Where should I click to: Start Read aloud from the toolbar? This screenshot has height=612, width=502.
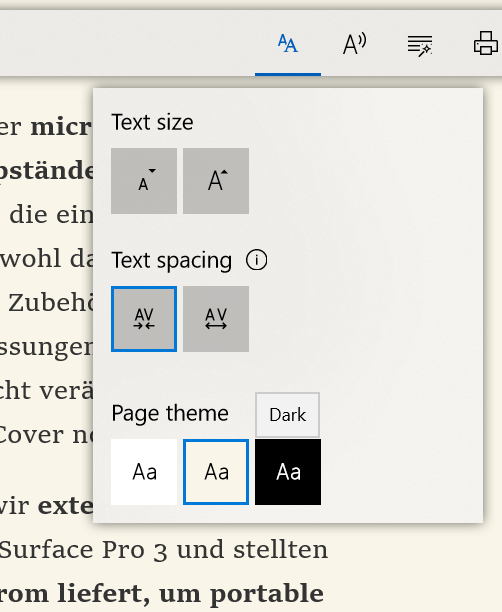click(354, 44)
